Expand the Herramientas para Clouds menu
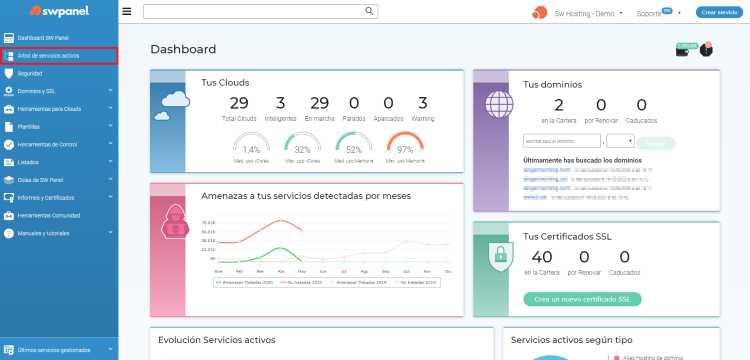750x360 pixels. pyautogui.click(x=110, y=108)
